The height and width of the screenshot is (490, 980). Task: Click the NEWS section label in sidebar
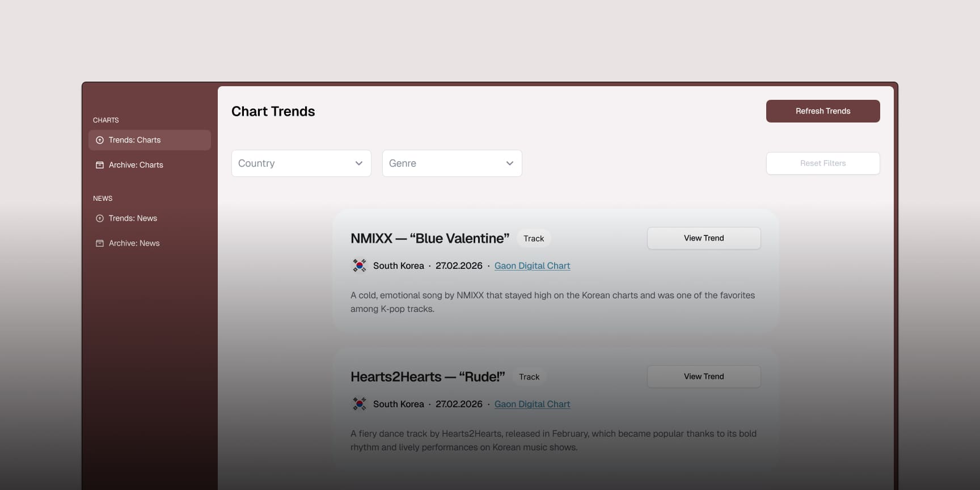click(x=103, y=198)
